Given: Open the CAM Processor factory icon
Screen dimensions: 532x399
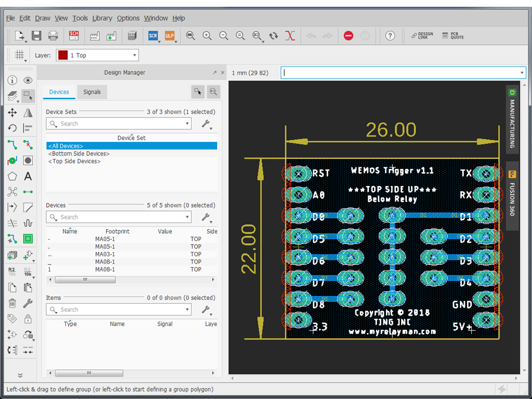Looking at the screenshot, I should pos(95,36).
